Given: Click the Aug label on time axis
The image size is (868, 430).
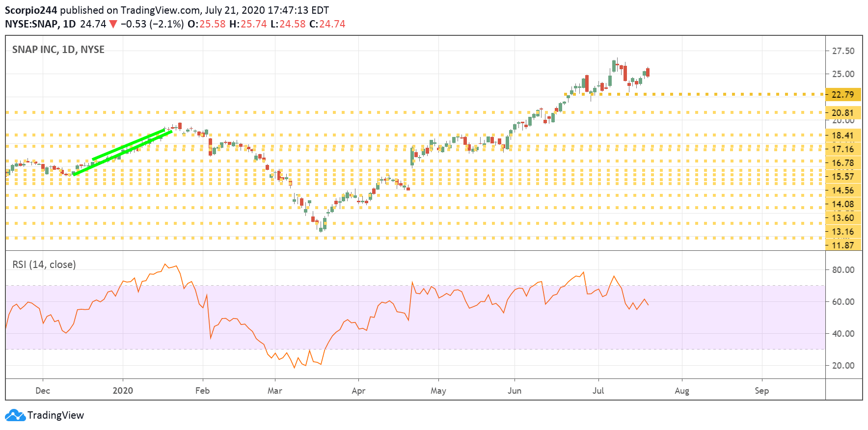Looking at the screenshot, I should coord(682,391).
